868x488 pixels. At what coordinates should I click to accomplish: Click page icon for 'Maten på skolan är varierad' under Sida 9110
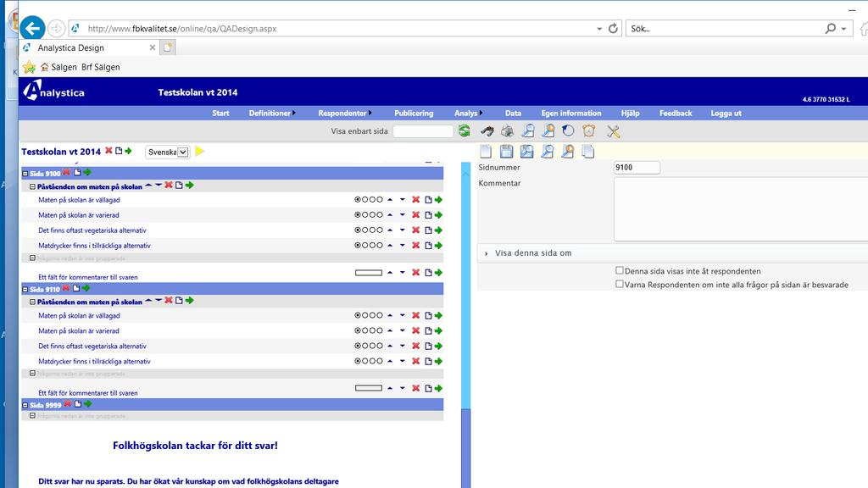coord(428,331)
